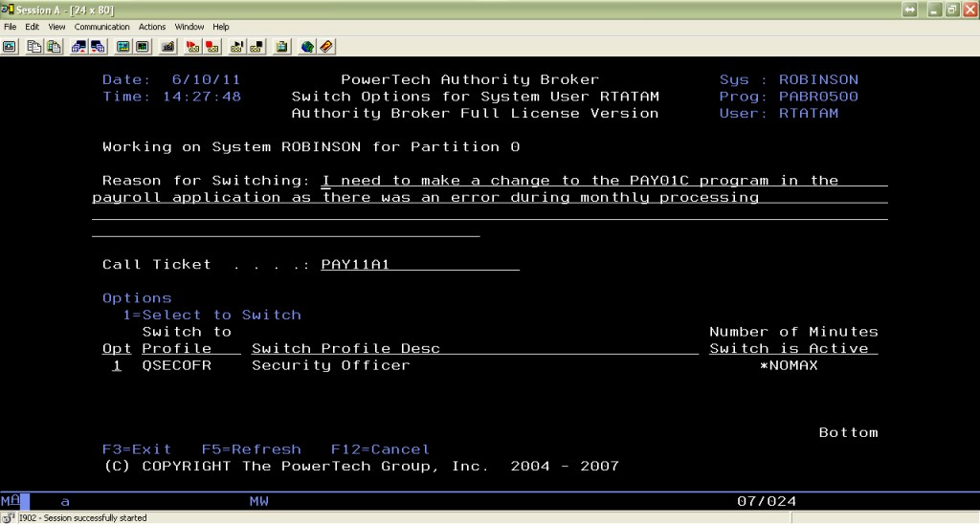Viewport: 980px width, 524px height.
Task: Open the Clipboard viewer toolbar icon
Action: click(282, 47)
